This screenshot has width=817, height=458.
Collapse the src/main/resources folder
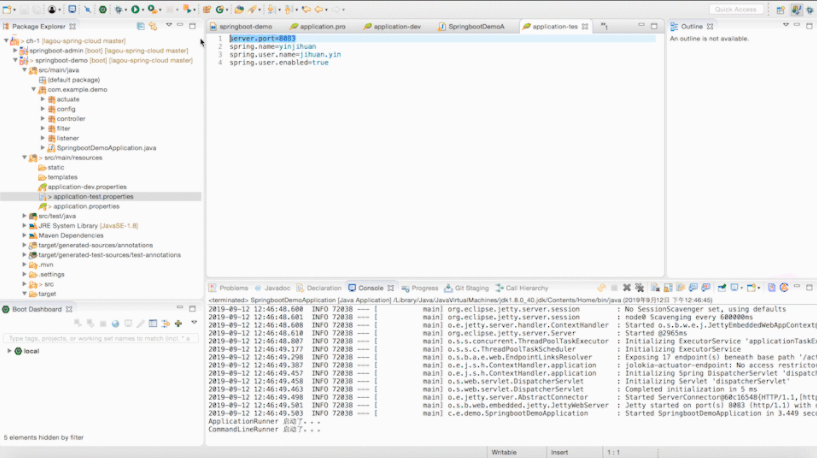tap(24, 157)
